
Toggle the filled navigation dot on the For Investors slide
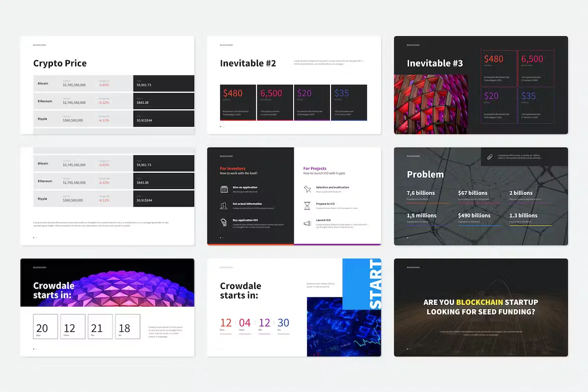220,237
